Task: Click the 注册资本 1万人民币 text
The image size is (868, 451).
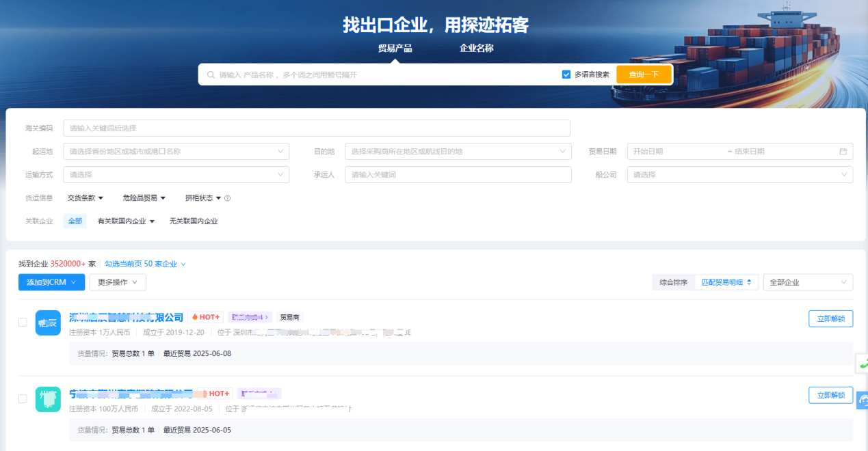Action: click(100, 333)
